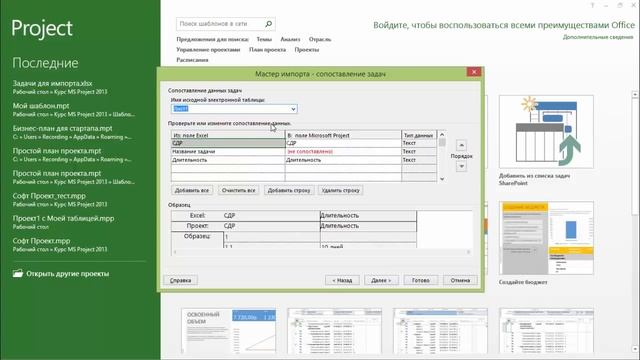
Task: Close the import wizard dialog
Action: [x=474, y=72]
